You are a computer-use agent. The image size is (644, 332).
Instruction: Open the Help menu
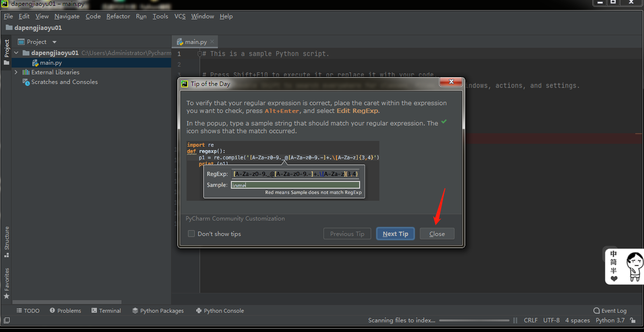tap(226, 16)
